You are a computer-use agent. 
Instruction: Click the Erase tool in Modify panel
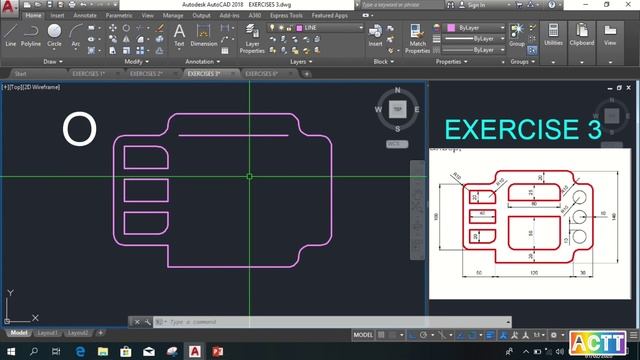tap(160, 28)
